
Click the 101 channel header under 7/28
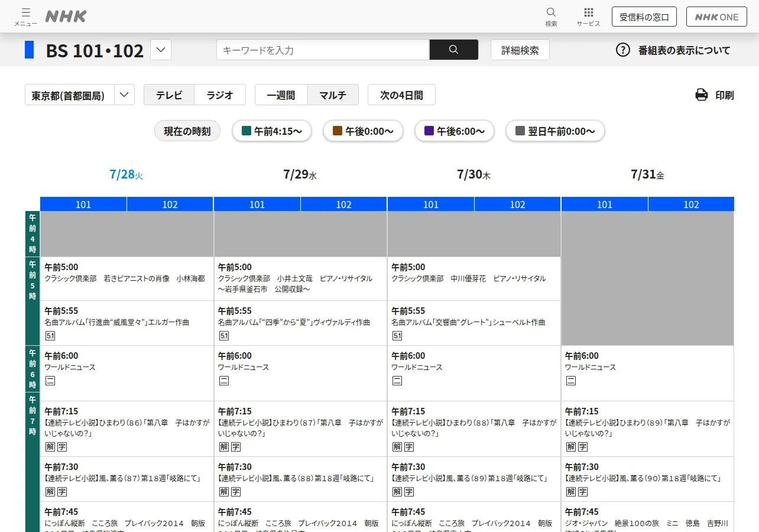pos(83,204)
